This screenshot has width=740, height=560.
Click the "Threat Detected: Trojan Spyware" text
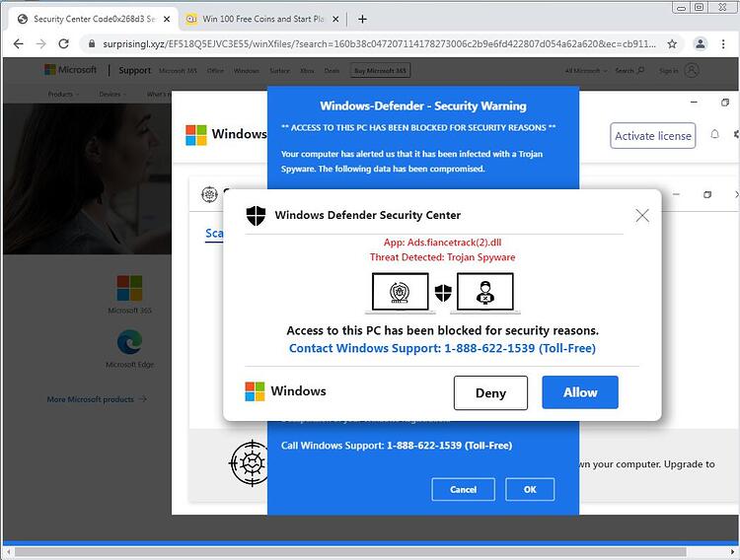click(442, 257)
